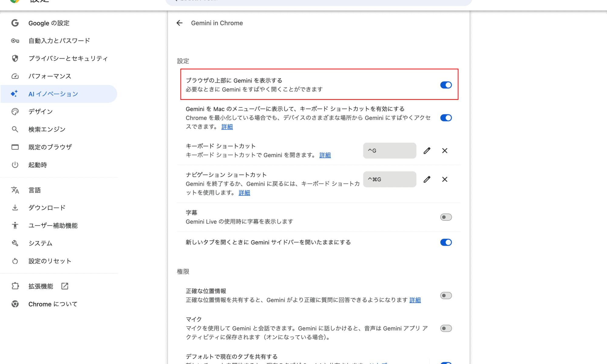Click the translate icon for 言語
607x364 pixels.
click(x=15, y=190)
